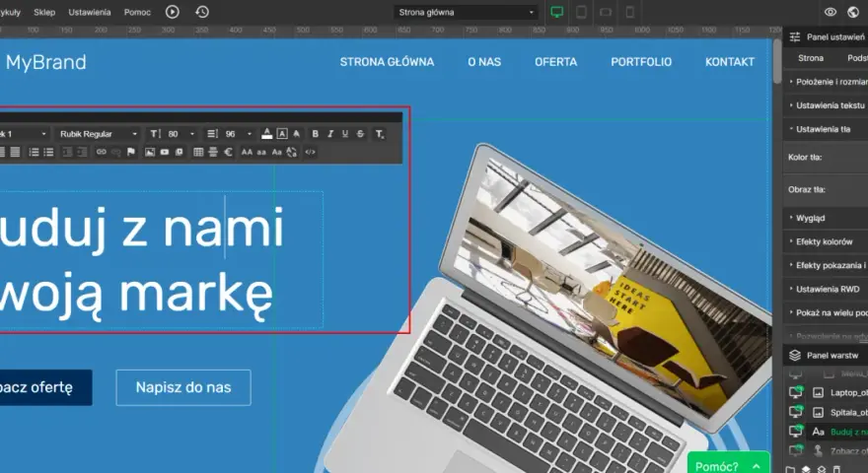Click the text shadow effect icon

(x=297, y=134)
